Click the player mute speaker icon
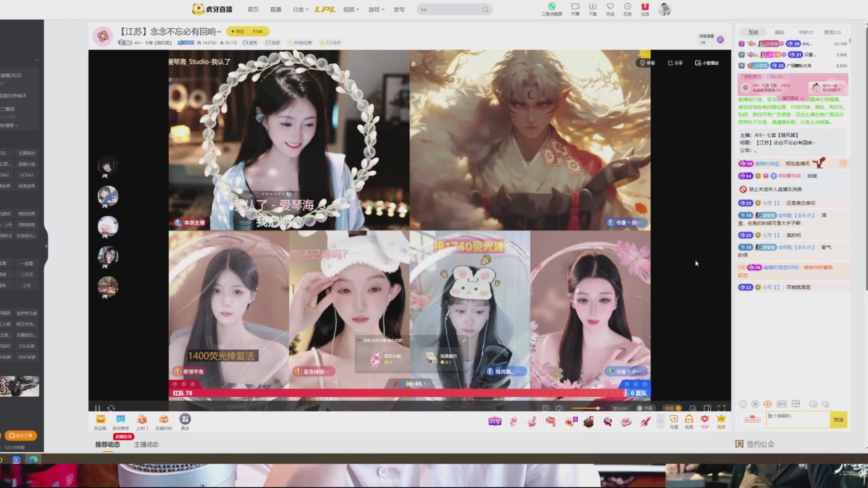 (x=559, y=408)
